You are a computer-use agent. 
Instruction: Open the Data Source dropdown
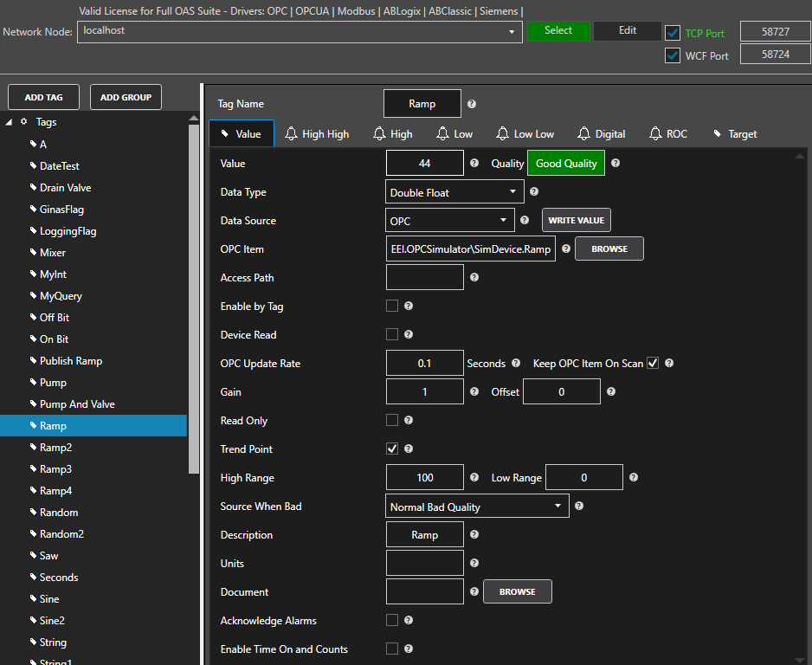[450, 221]
